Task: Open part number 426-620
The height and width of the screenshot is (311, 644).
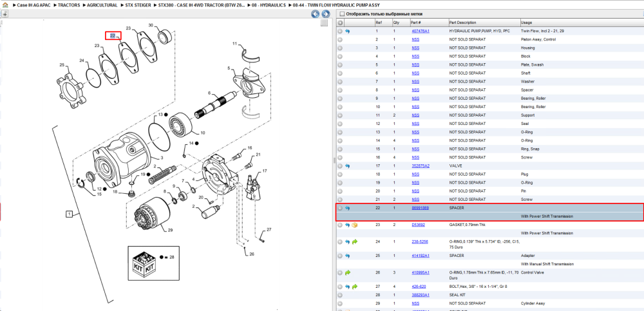Action: point(419,287)
